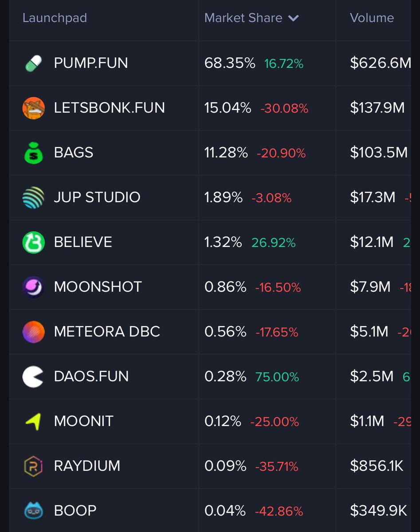420x532 pixels.
Task: Select the 0.28% market share value
Action: point(225,376)
